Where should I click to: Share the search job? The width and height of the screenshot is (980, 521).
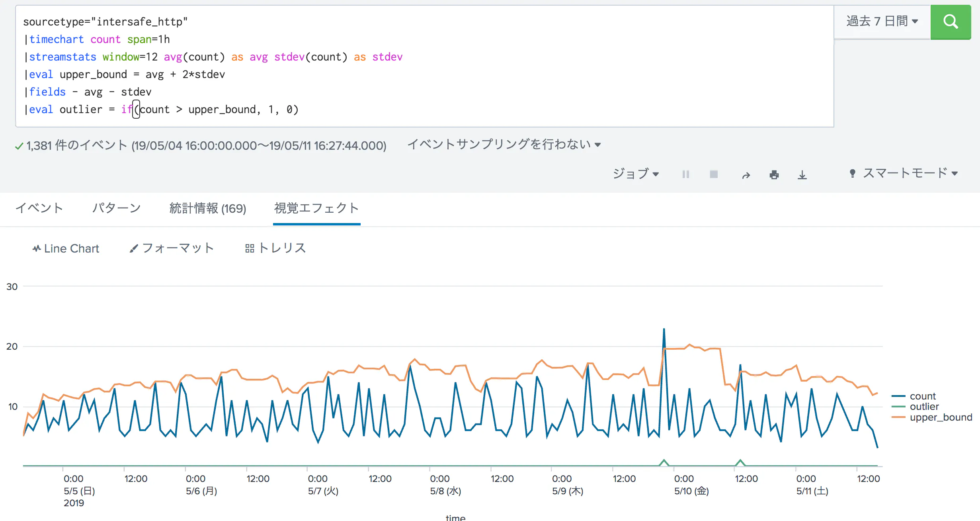(746, 174)
